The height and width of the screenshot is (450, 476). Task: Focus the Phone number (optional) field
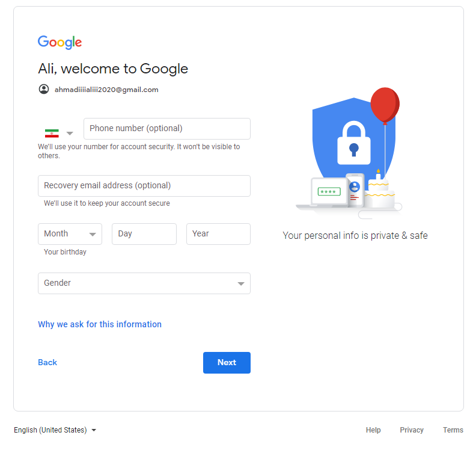(167, 129)
